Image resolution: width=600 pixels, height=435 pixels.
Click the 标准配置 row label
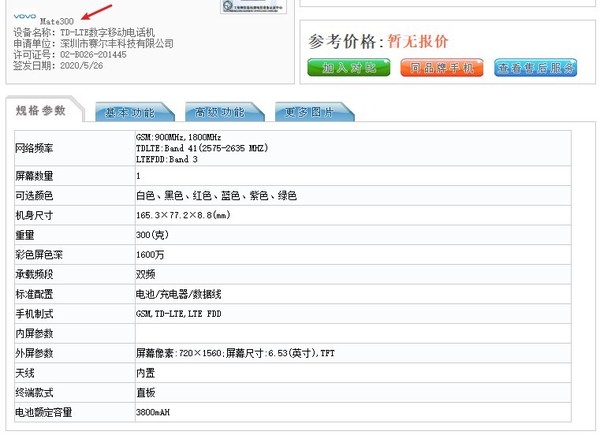[34, 294]
